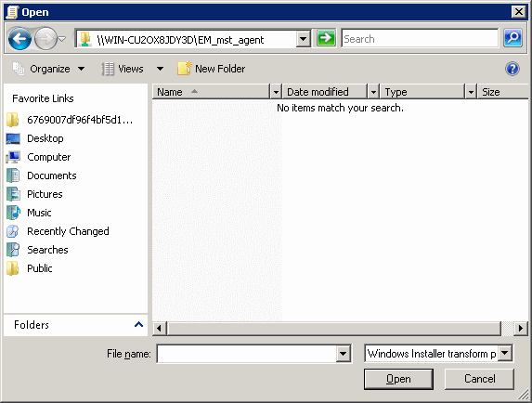532x403 pixels.
Task: Click the Open button
Action: [398, 379]
